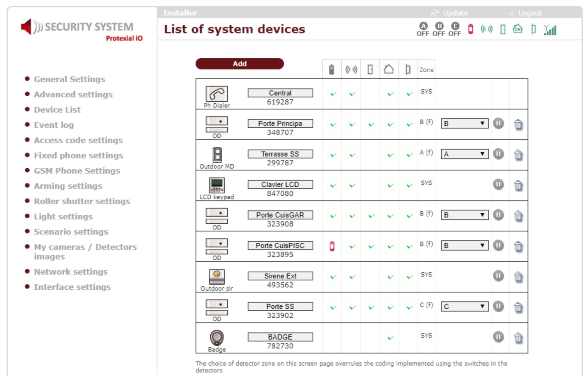This screenshot has height=384, width=588.
Task: Click the zone A OFF status indicator
Action: [x=423, y=29]
